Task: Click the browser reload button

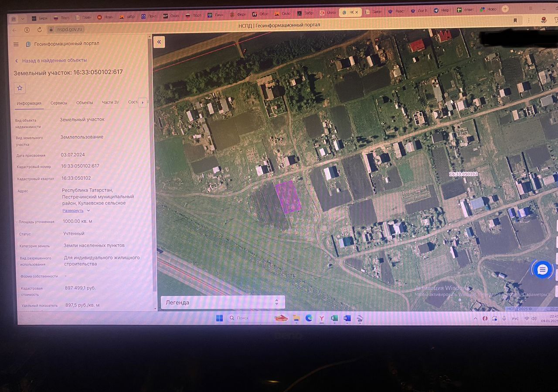Action: [x=40, y=30]
